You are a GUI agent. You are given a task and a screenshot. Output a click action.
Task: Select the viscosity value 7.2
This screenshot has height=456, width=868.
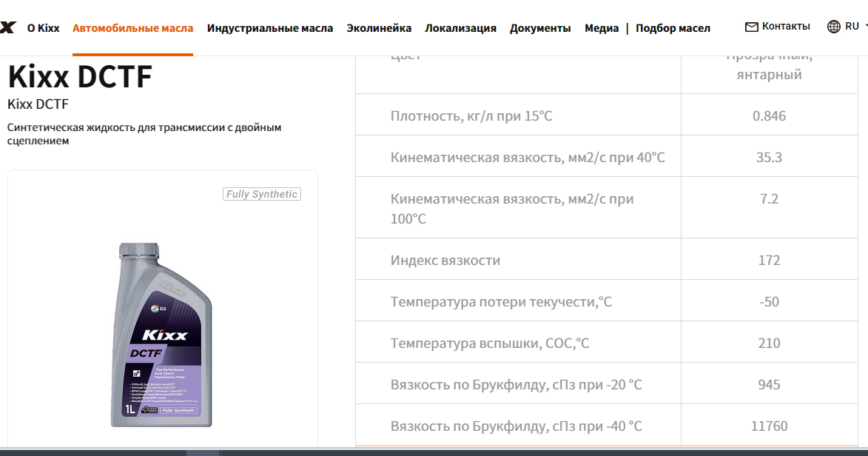pos(769,199)
